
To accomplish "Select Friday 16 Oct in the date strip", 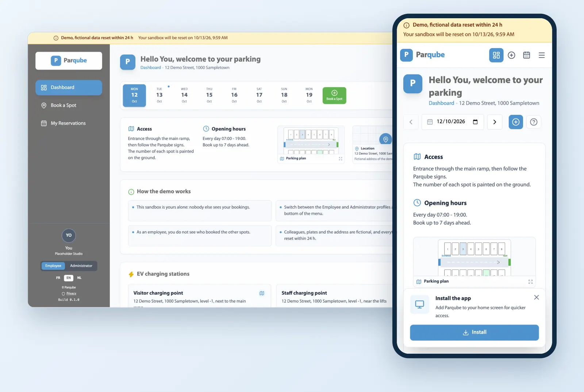I will (x=234, y=96).
